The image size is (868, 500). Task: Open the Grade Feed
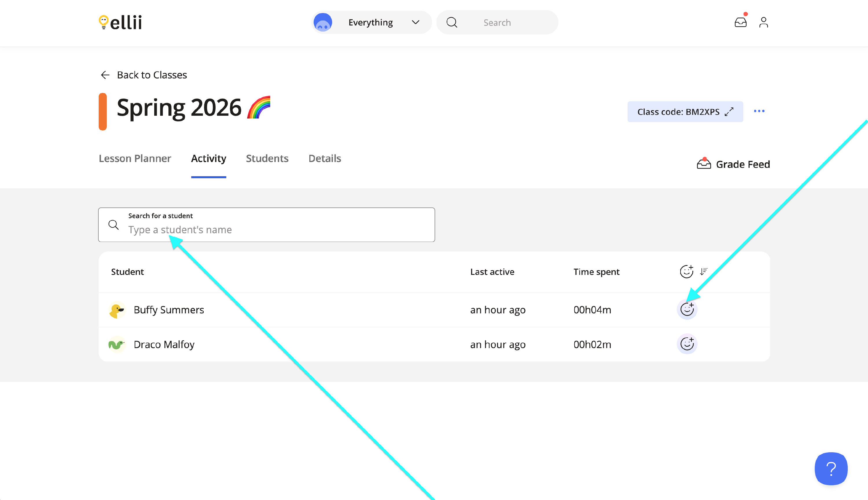coord(733,164)
